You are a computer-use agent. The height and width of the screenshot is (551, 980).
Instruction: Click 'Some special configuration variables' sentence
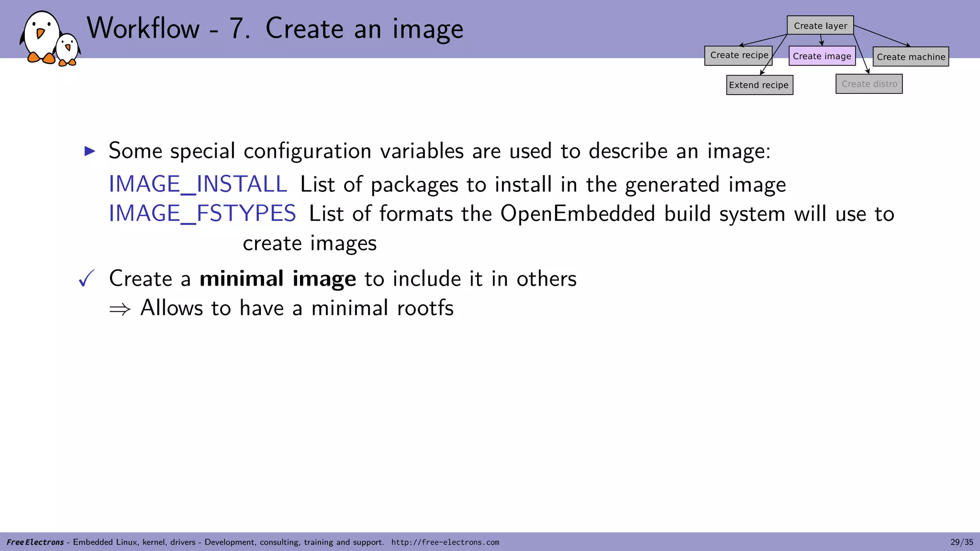[440, 151]
